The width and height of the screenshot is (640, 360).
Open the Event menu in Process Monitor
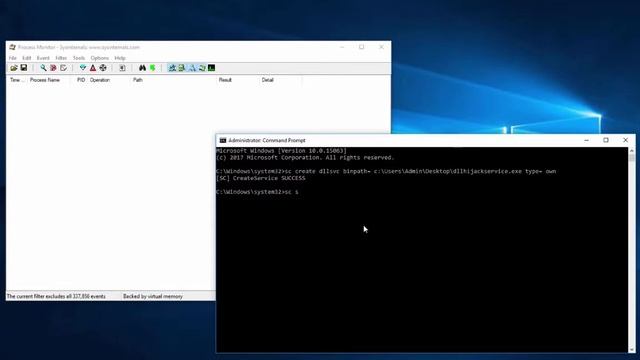click(x=43, y=58)
